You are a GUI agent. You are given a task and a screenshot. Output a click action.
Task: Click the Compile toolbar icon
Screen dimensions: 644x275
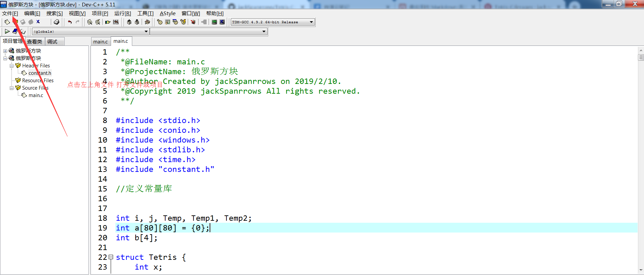point(160,22)
